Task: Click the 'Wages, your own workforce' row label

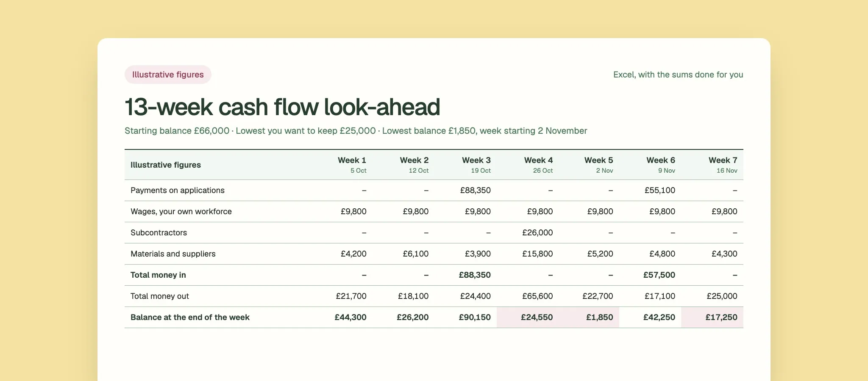Action: [x=181, y=212]
